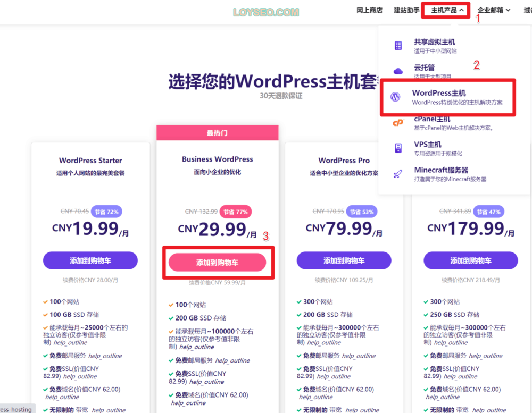The image size is (532, 413).
Task: Add Business WordPress plan to cart
Action: pyautogui.click(x=217, y=262)
